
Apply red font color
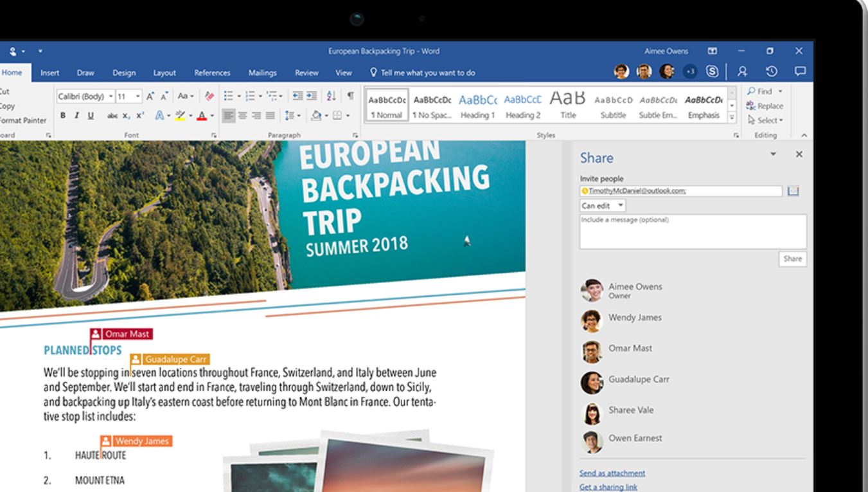point(202,116)
